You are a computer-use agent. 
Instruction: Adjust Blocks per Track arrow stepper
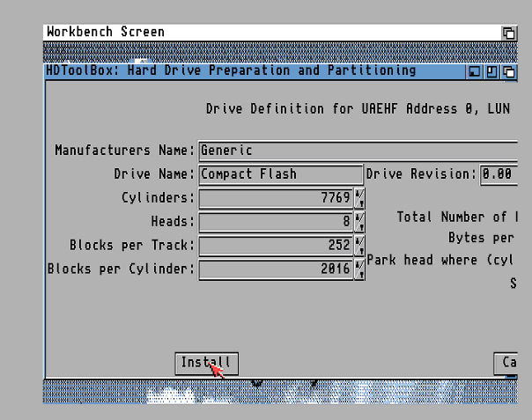coord(359,246)
